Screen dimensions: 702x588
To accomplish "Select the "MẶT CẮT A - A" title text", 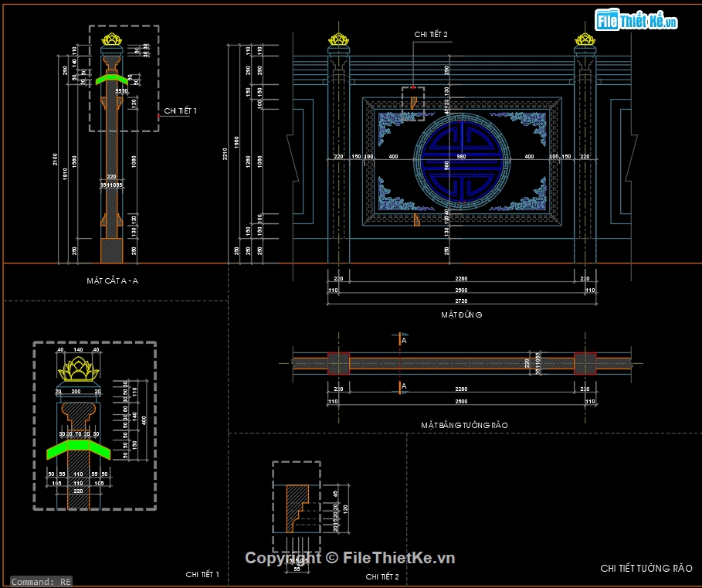I will pyautogui.click(x=113, y=280).
